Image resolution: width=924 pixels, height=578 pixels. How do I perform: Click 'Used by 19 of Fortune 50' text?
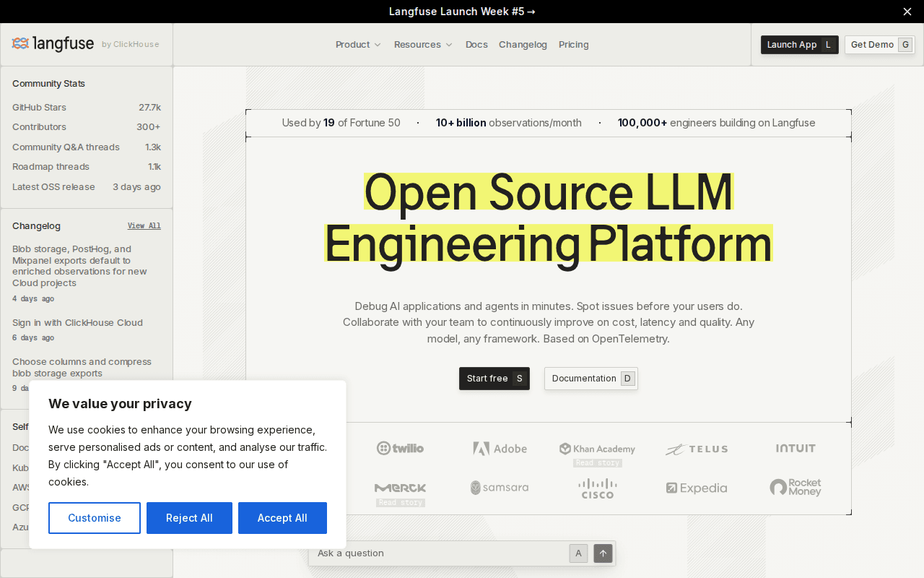click(341, 123)
